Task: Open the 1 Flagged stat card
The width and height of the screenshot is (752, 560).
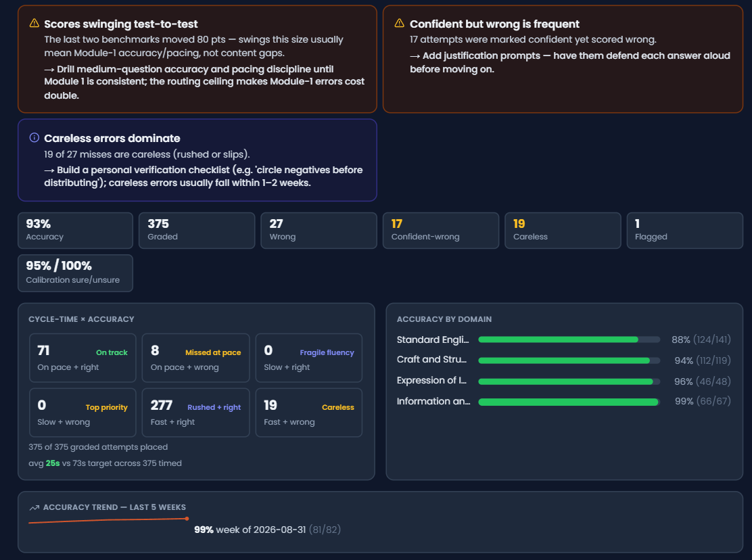Action: coord(685,230)
